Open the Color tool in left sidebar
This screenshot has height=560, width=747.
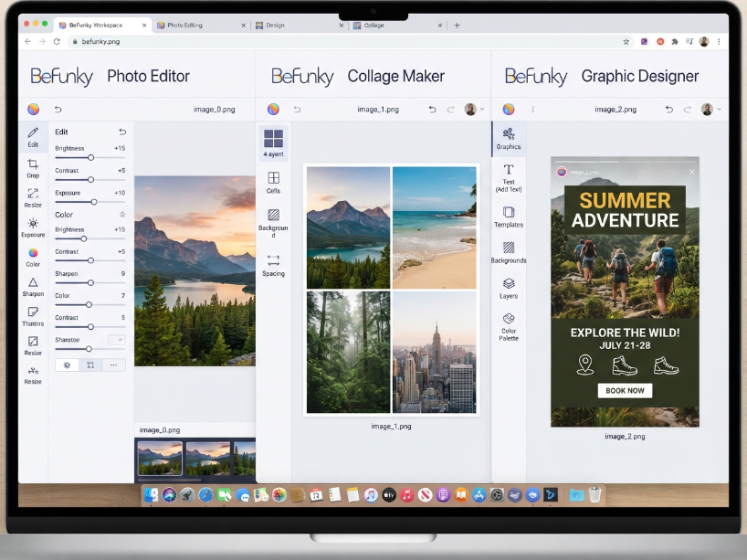tap(33, 257)
